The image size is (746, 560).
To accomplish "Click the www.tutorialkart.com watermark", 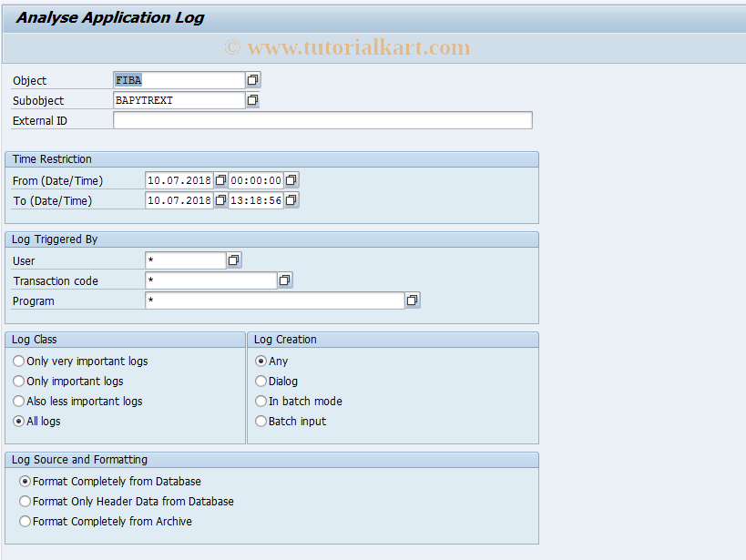I will point(351,47).
